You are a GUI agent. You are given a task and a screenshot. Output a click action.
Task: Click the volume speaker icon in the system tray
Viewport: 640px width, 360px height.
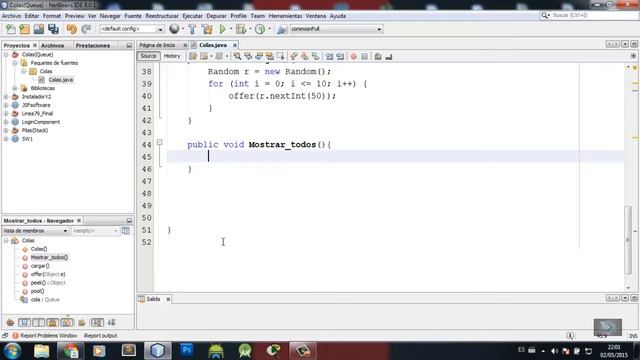[554, 351]
